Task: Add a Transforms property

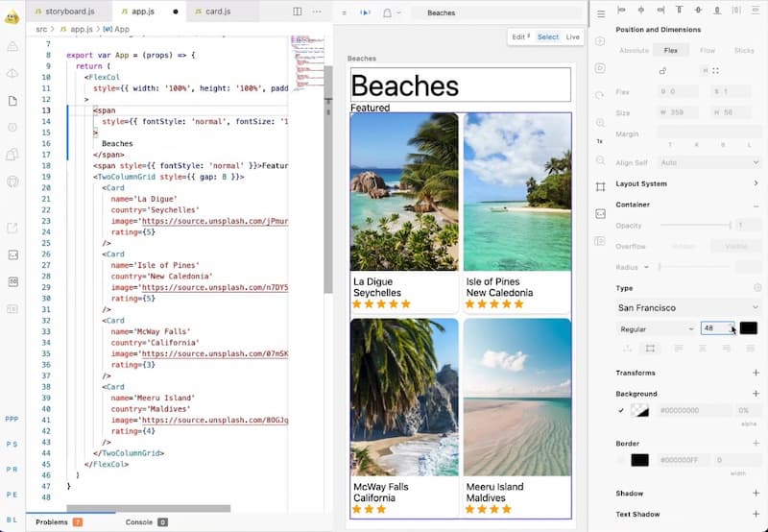Action: [x=756, y=373]
